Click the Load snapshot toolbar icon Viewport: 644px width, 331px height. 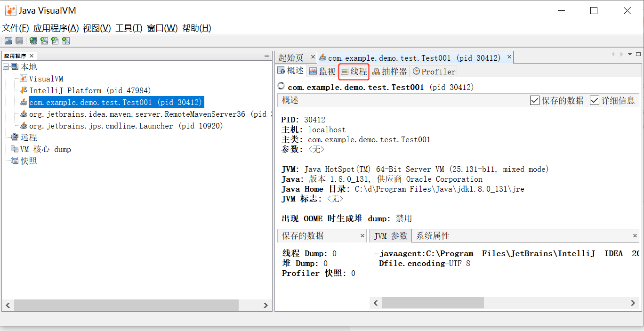pyautogui.click(x=8, y=41)
